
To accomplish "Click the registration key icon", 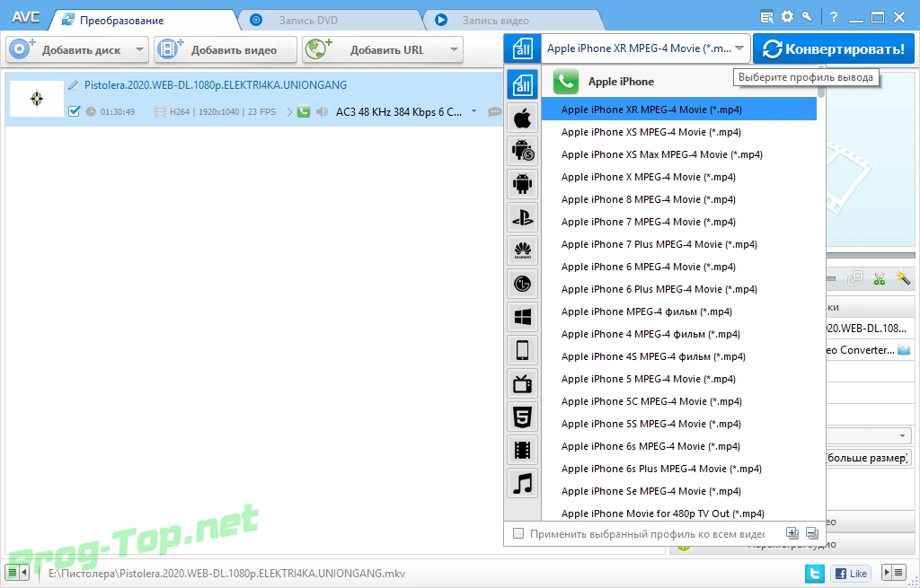I will click(808, 16).
